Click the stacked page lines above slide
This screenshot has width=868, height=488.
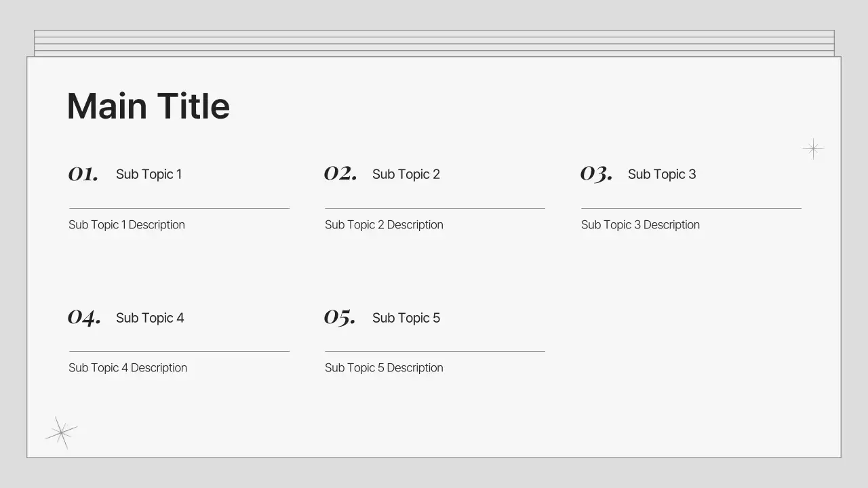(x=434, y=43)
